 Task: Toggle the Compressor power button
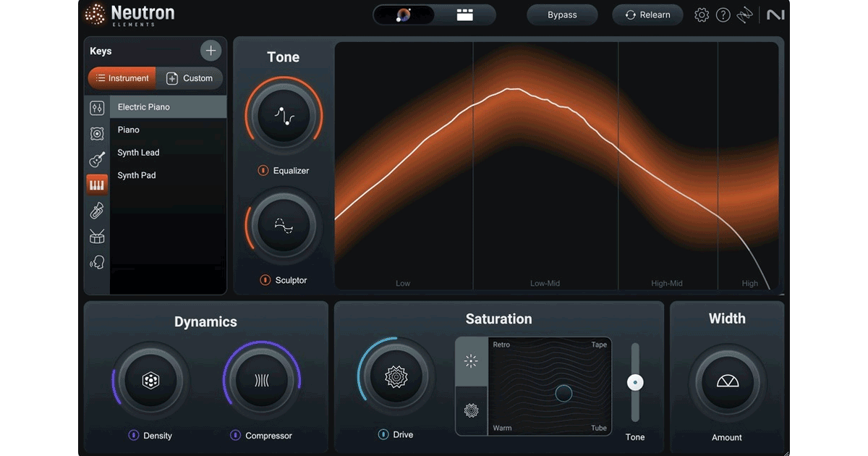coord(235,436)
